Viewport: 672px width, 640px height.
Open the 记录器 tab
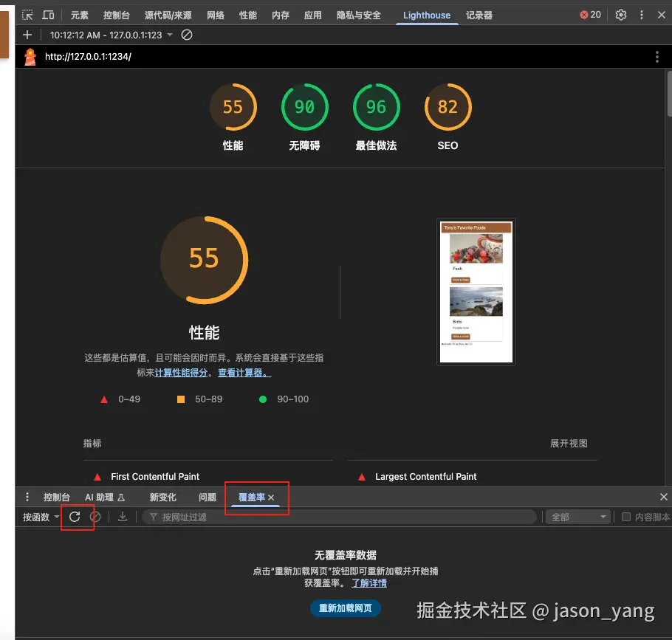[479, 16]
